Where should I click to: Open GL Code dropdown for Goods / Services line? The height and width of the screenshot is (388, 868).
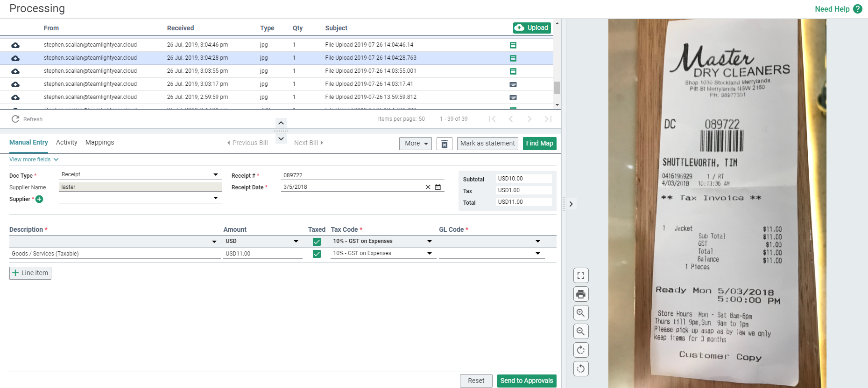tap(492, 253)
